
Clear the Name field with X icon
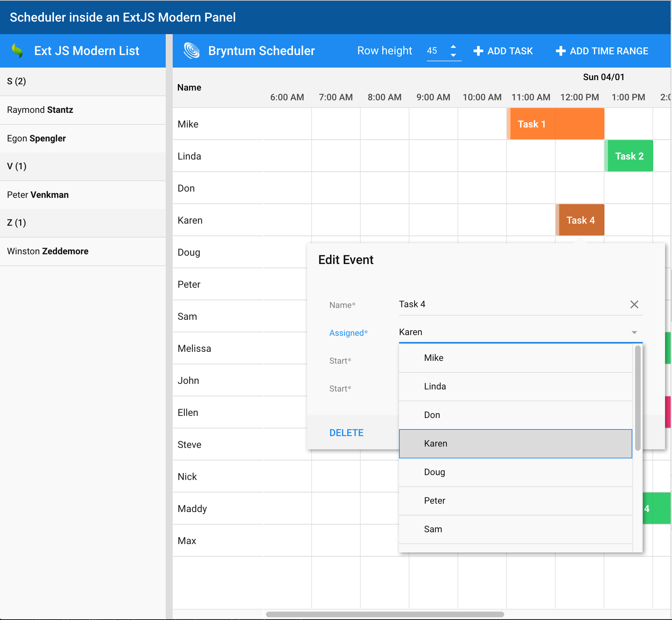634,304
